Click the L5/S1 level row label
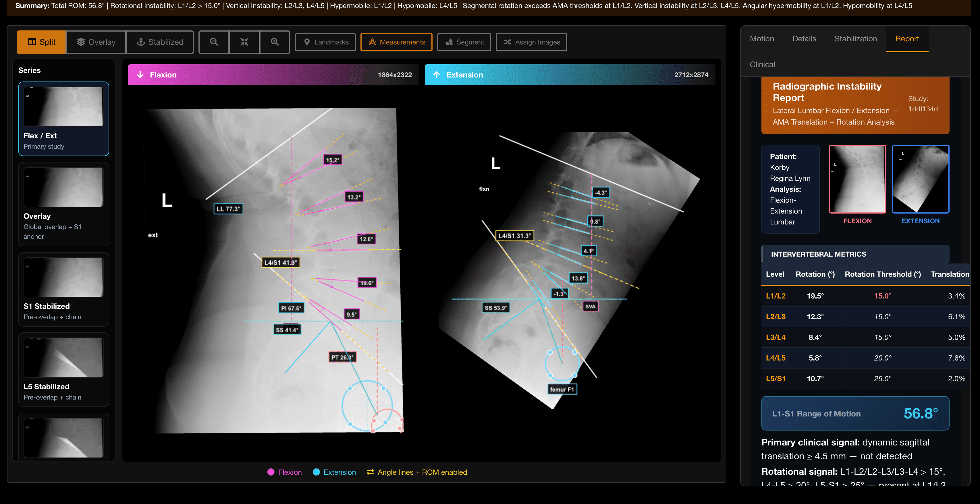 pos(775,379)
